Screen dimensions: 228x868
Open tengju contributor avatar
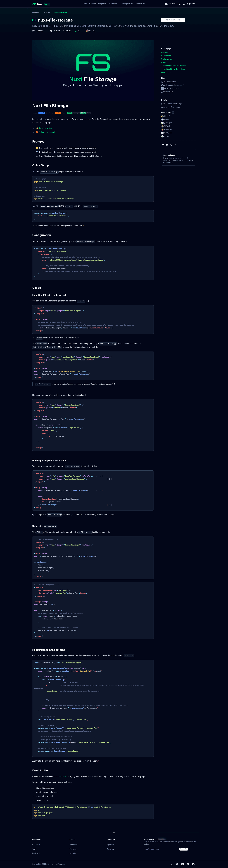162,136
